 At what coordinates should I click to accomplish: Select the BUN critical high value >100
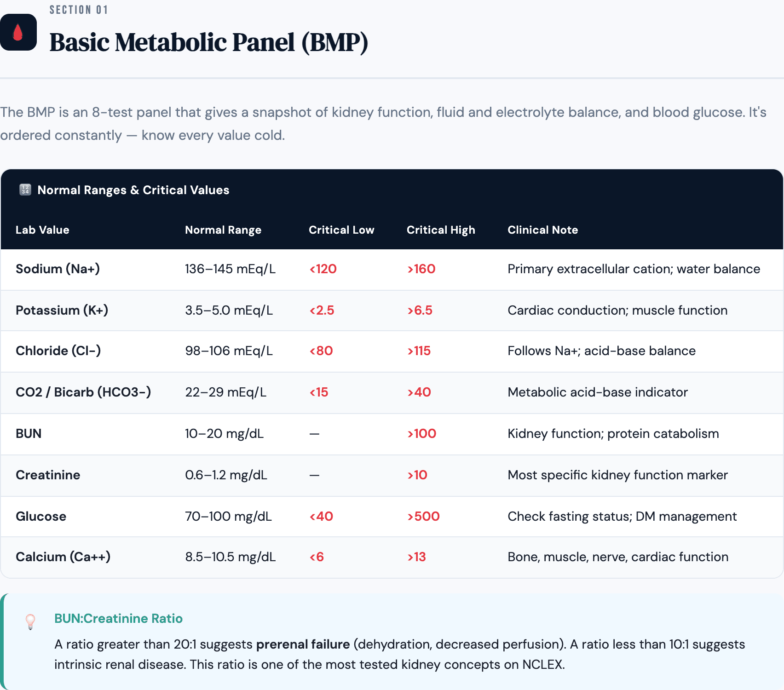point(421,434)
